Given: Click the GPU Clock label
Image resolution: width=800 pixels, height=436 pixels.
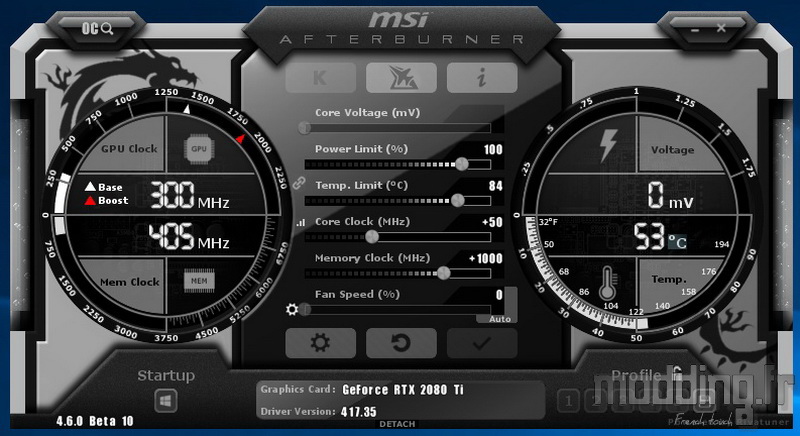Looking at the screenshot, I should pyautogui.click(x=129, y=149).
